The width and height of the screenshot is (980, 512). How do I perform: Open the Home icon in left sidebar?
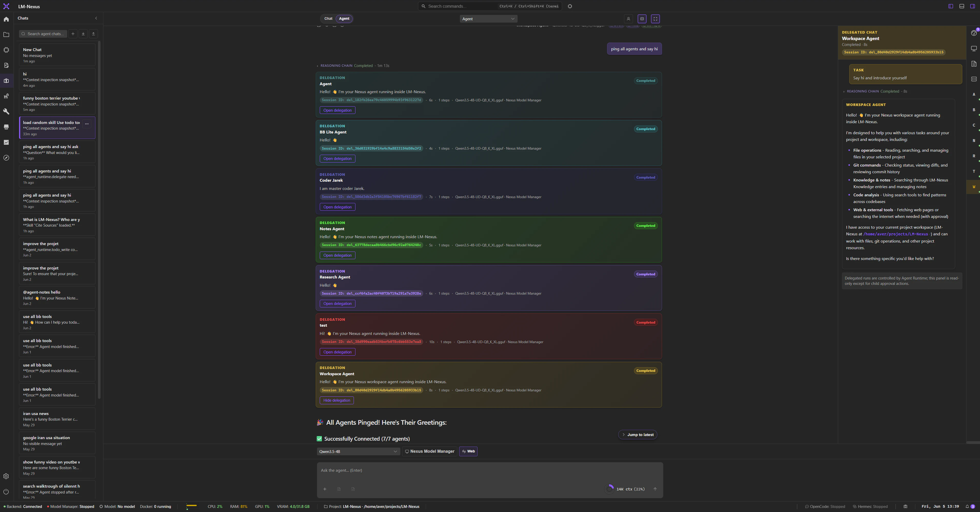coord(6,19)
